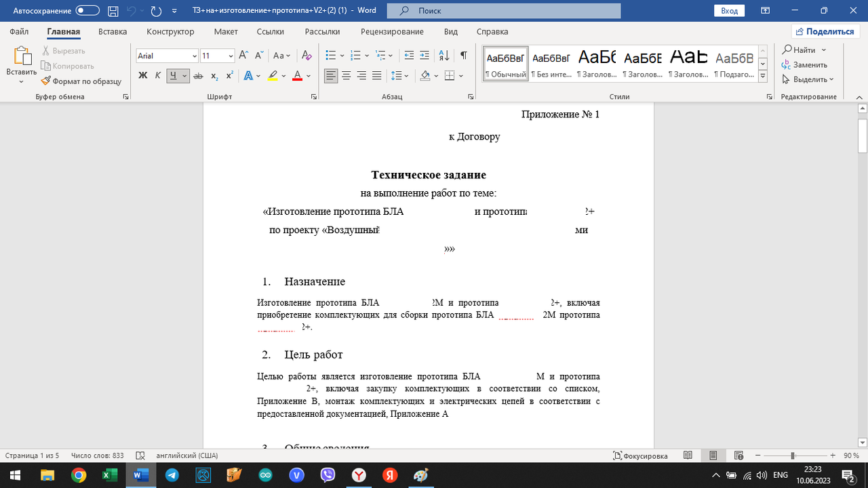868x488 pixels.
Task: Click the text highlight color icon
Action: (271, 75)
